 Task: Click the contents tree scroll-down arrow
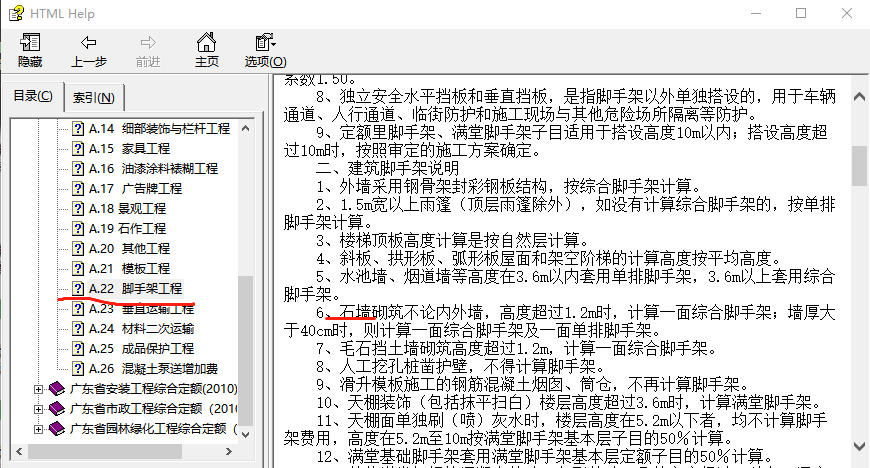pyautogui.click(x=246, y=435)
